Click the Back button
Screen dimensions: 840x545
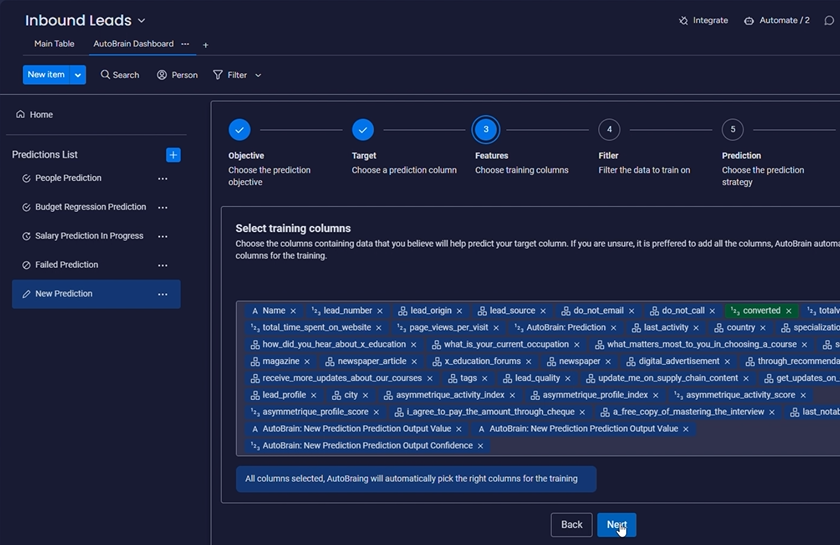click(x=571, y=524)
